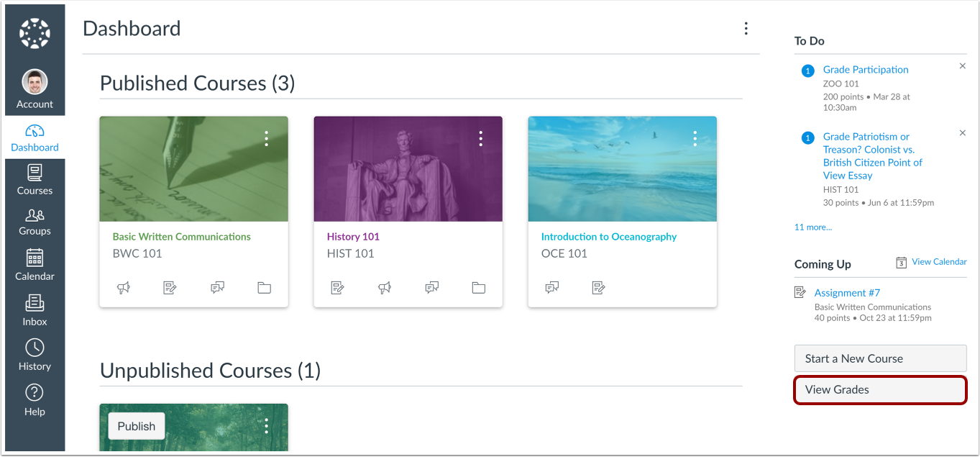Image resolution: width=980 pixels, height=457 pixels.
Task: Open the History 101 course link
Action: click(x=353, y=236)
